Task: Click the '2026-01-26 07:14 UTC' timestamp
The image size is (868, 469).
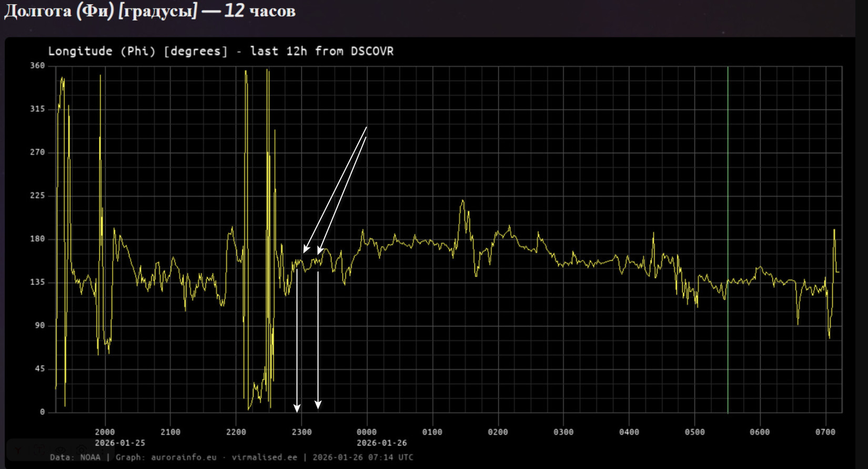Action: click(362, 457)
